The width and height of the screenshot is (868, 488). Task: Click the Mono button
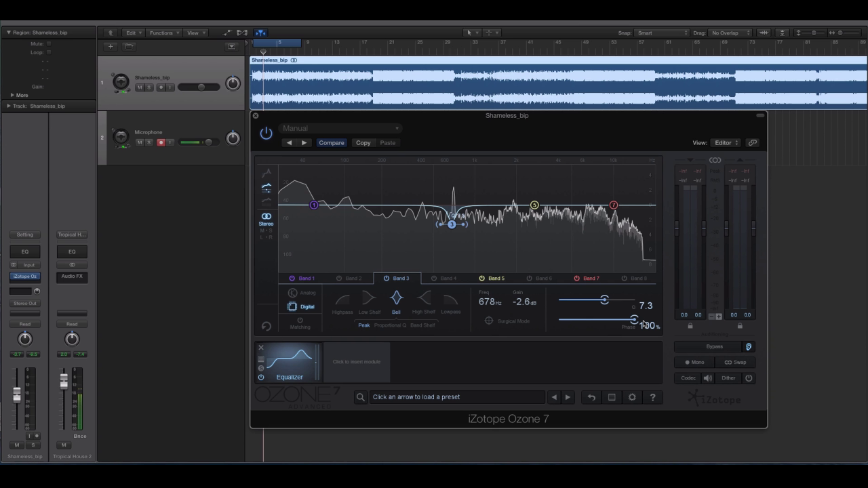694,362
